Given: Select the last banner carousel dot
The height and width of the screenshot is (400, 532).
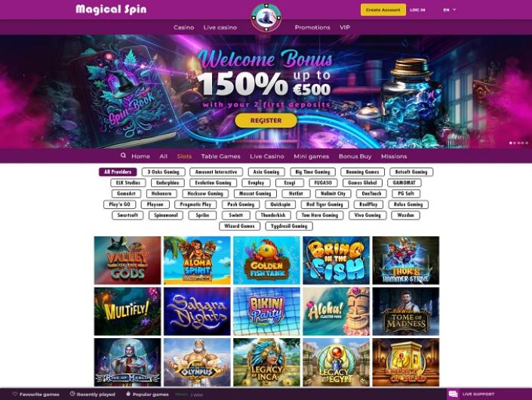Looking at the screenshot, I should pyautogui.click(x=527, y=143).
